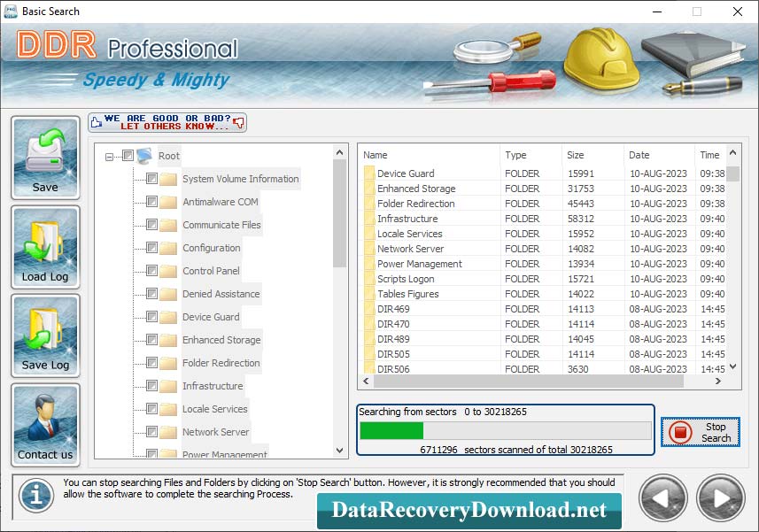Select the DIR469 folder row
Image resolution: width=759 pixels, height=532 pixels.
point(544,309)
